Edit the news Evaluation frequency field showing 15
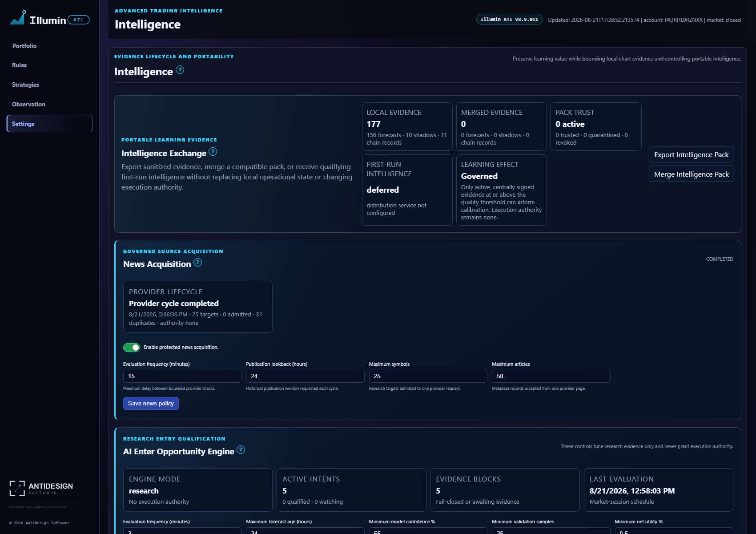This screenshot has height=534, width=756. 182,376
